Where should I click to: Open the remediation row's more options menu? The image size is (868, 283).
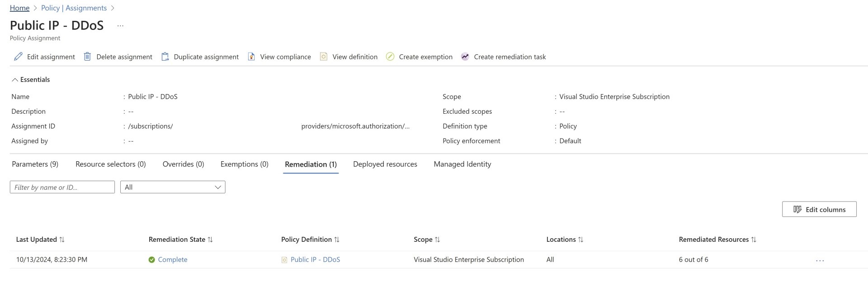820,260
